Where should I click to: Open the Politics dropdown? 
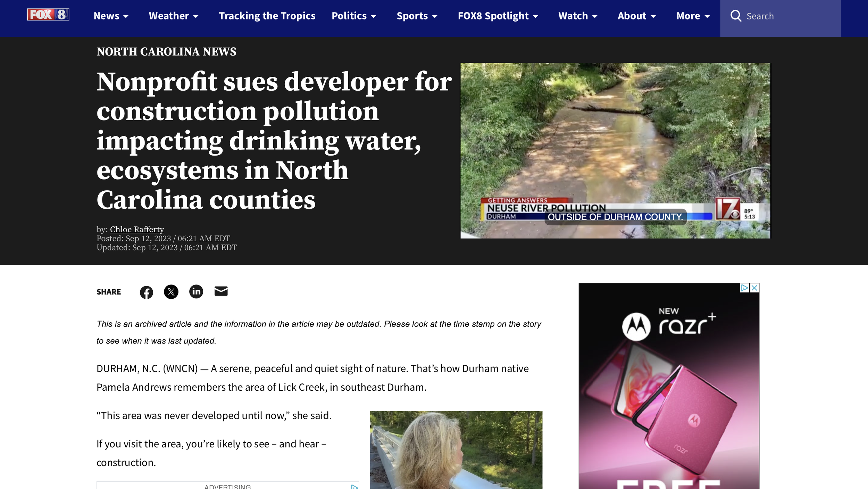point(354,16)
